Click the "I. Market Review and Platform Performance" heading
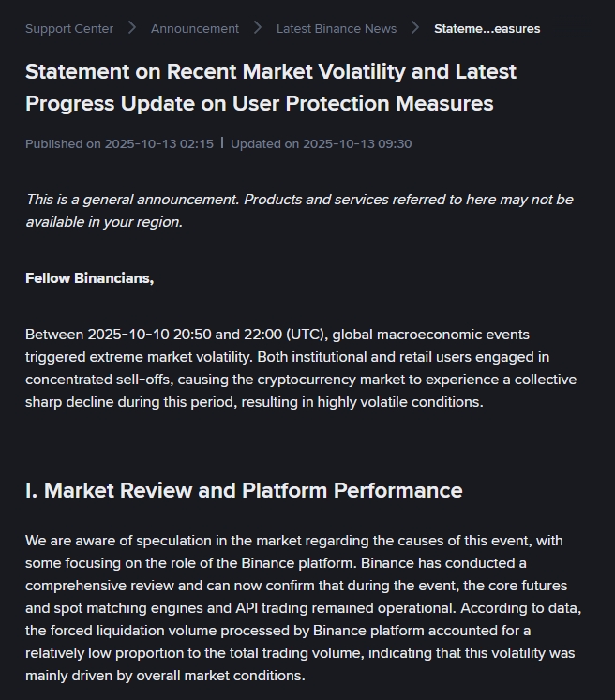 pos(244,490)
